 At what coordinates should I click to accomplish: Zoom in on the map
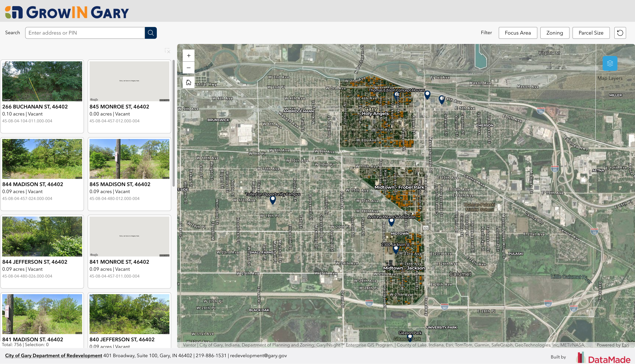pyautogui.click(x=189, y=55)
